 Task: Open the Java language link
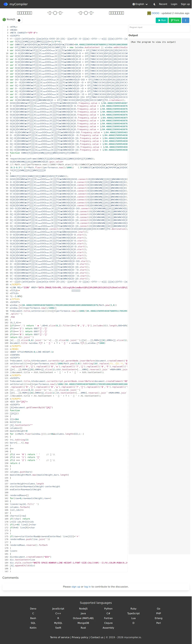coord(83,613)
